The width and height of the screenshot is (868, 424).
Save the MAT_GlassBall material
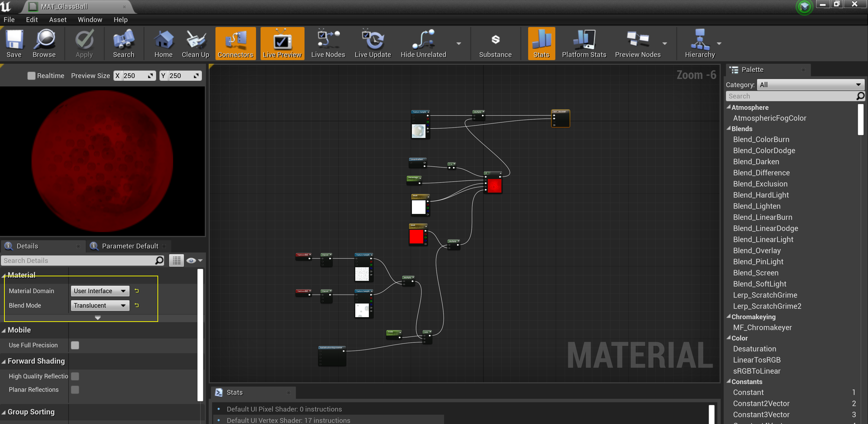point(14,43)
